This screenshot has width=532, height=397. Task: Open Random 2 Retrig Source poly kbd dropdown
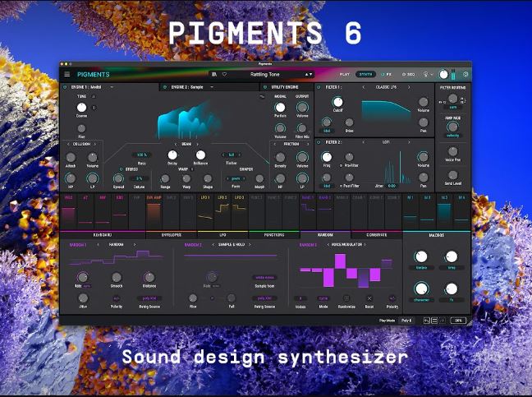pos(264,298)
